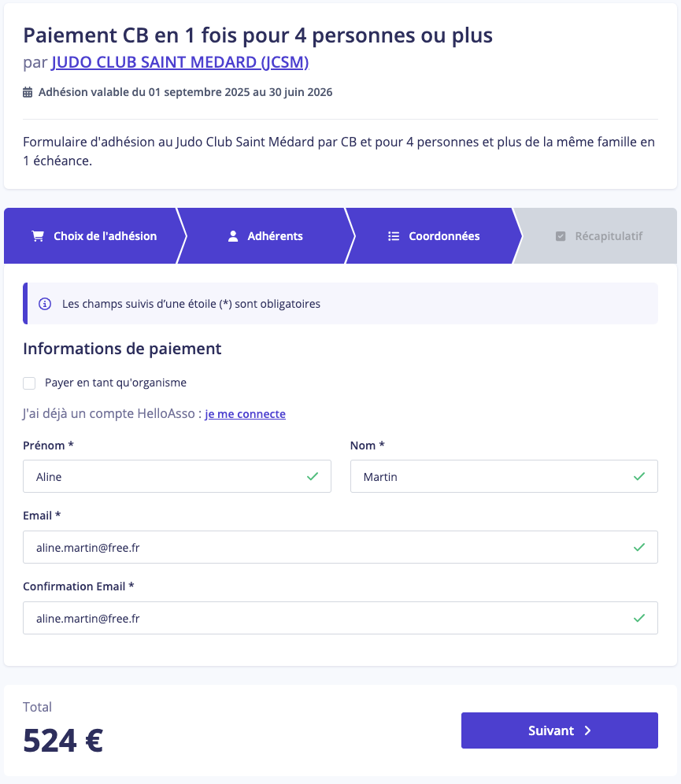Image resolution: width=681 pixels, height=784 pixels.
Task: Click the info icon in mandatory-fields notice
Action: click(x=45, y=304)
